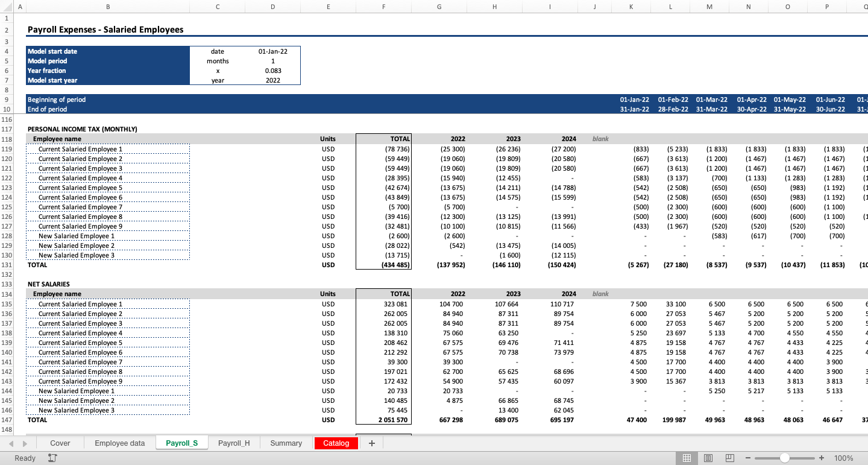
Task: Select row 131 header
Action: 6,265
